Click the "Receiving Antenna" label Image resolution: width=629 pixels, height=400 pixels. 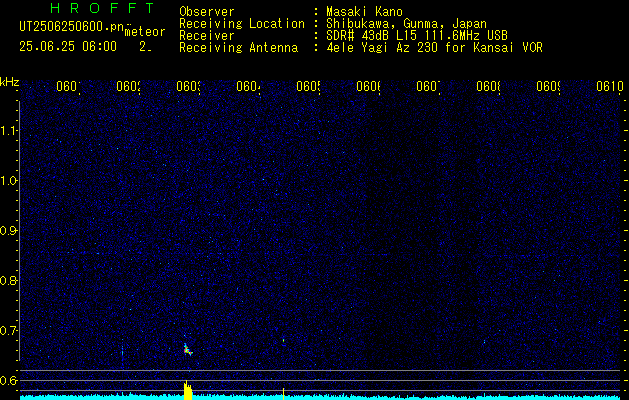(238, 48)
